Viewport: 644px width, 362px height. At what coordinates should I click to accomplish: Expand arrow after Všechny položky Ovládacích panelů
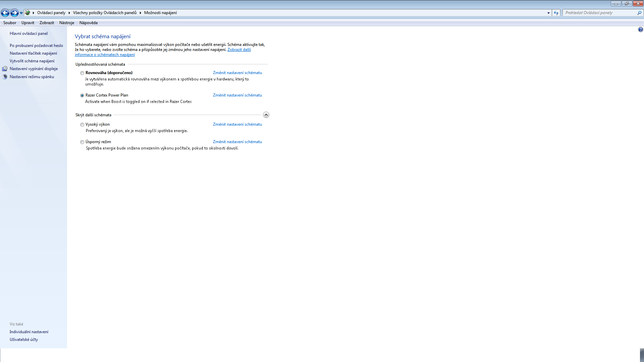(x=141, y=13)
